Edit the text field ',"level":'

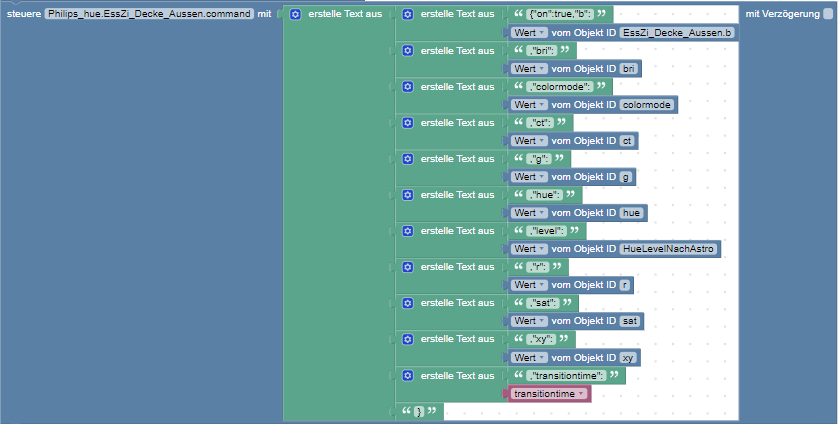pyautogui.click(x=546, y=231)
